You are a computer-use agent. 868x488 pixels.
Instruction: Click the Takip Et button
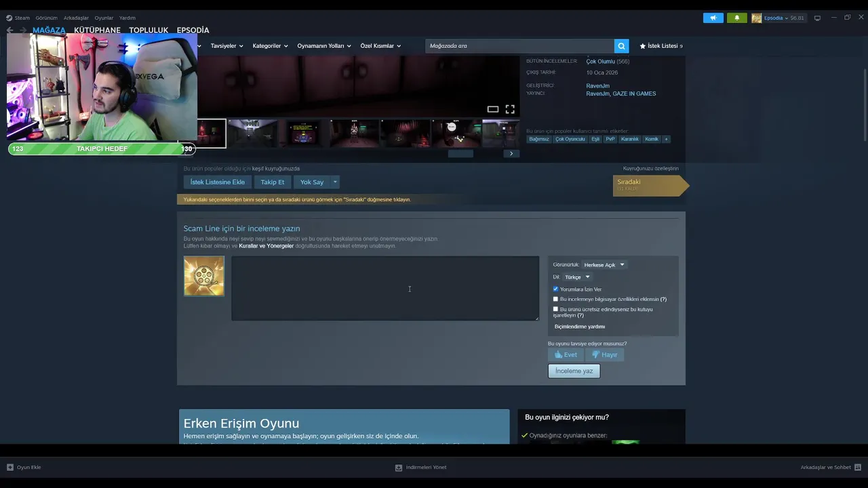point(273,182)
